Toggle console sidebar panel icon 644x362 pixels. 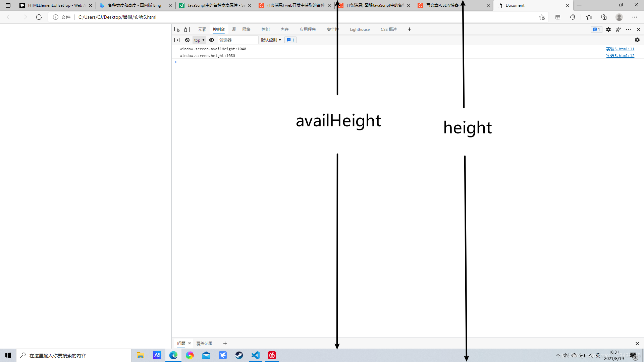click(177, 40)
